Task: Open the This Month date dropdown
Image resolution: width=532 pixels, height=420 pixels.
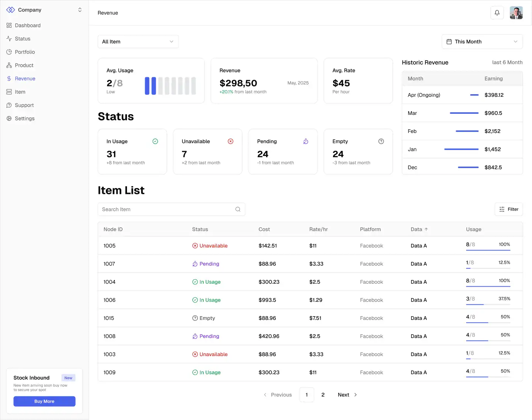Action: click(x=482, y=42)
